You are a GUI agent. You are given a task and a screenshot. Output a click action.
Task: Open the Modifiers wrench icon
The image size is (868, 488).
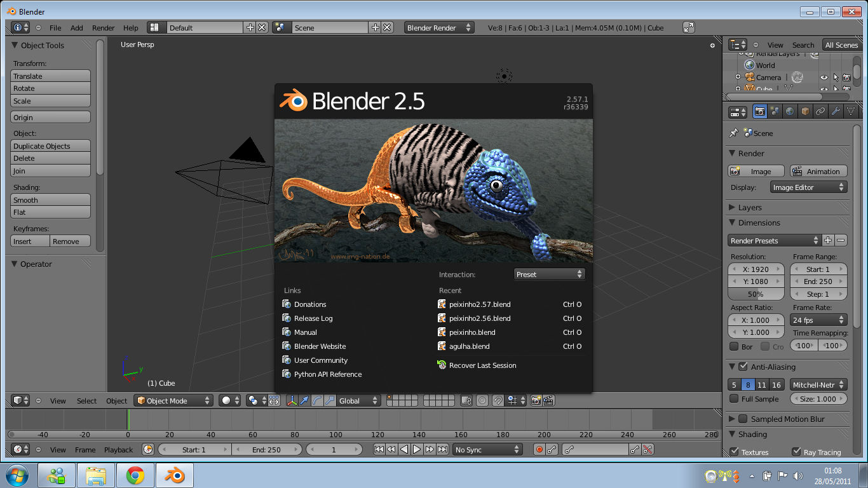pyautogui.click(x=836, y=112)
